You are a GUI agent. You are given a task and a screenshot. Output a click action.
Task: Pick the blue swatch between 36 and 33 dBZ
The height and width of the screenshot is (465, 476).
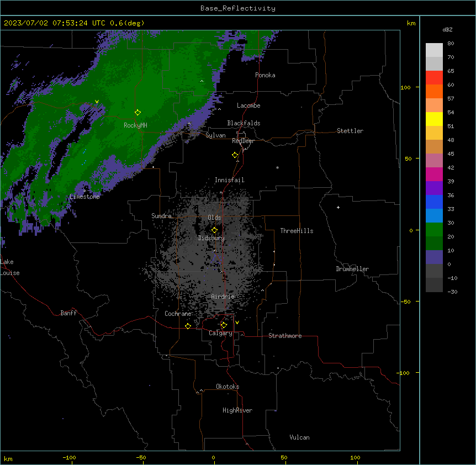click(x=434, y=202)
